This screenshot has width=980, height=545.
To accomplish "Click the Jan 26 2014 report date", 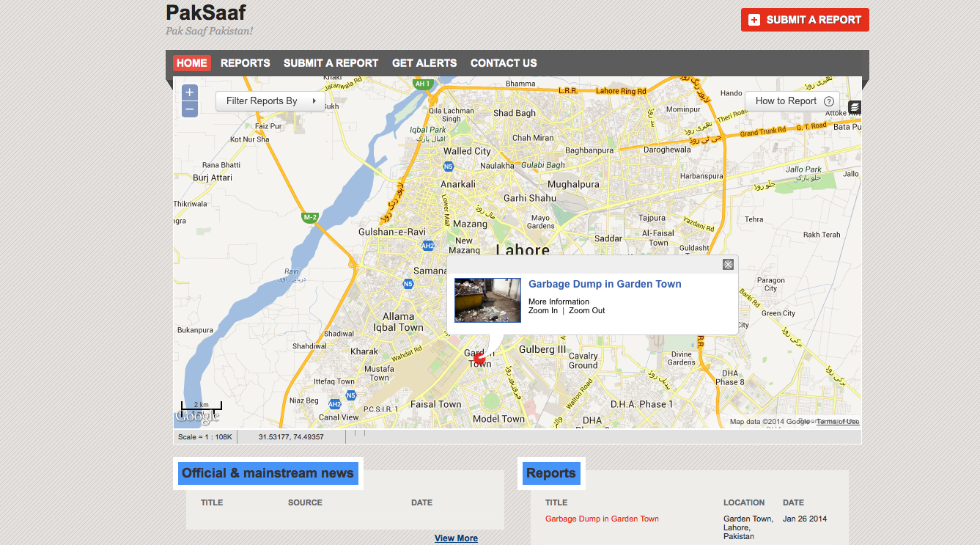I will tap(805, 519).
